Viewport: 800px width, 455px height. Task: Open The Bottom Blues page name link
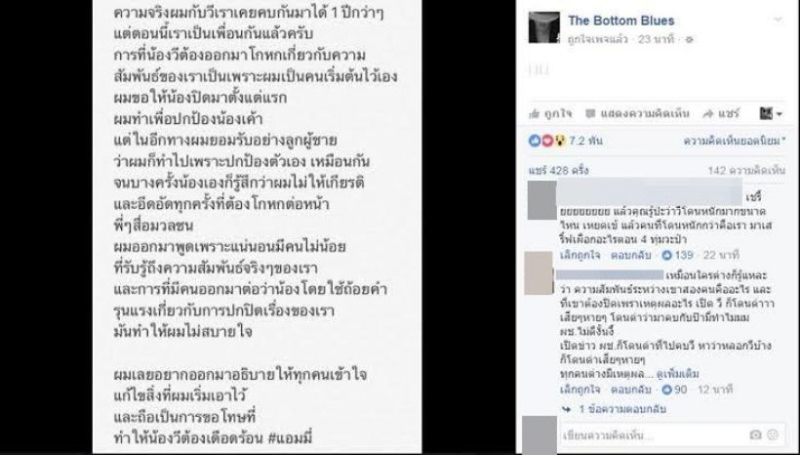tap(621, 21)
